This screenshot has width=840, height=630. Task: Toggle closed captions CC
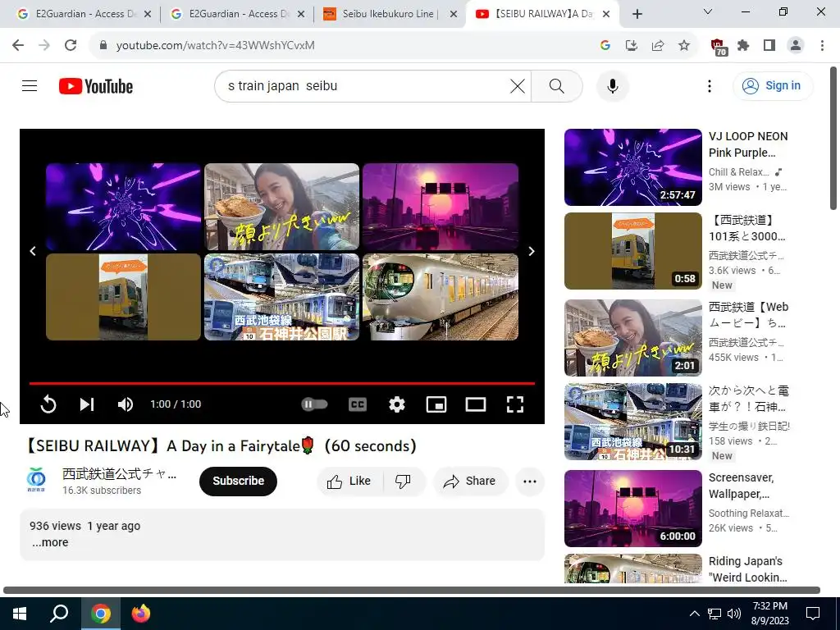tap(358, 404)
